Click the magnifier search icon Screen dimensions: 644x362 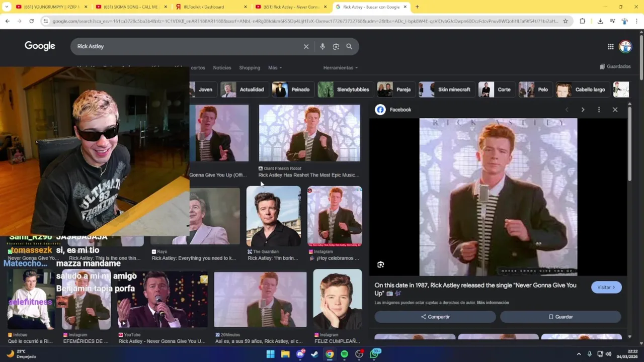tap(349, 46)
